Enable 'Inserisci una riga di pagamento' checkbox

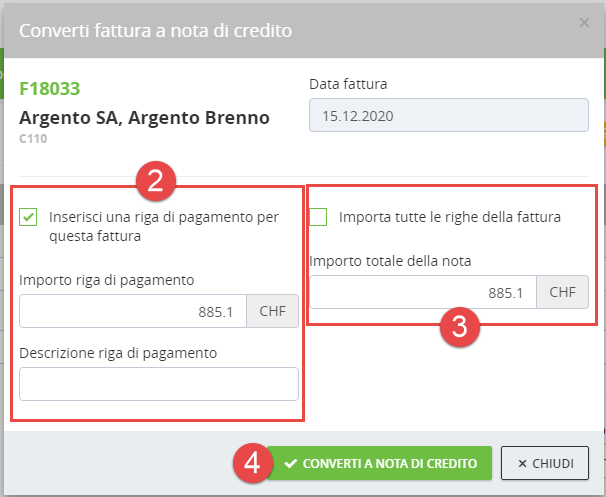tap(28, 216)
